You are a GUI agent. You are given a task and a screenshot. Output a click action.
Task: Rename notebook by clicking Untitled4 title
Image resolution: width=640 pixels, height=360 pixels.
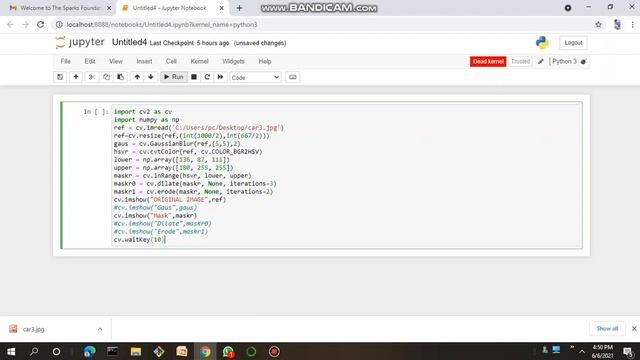click(129, 42)
